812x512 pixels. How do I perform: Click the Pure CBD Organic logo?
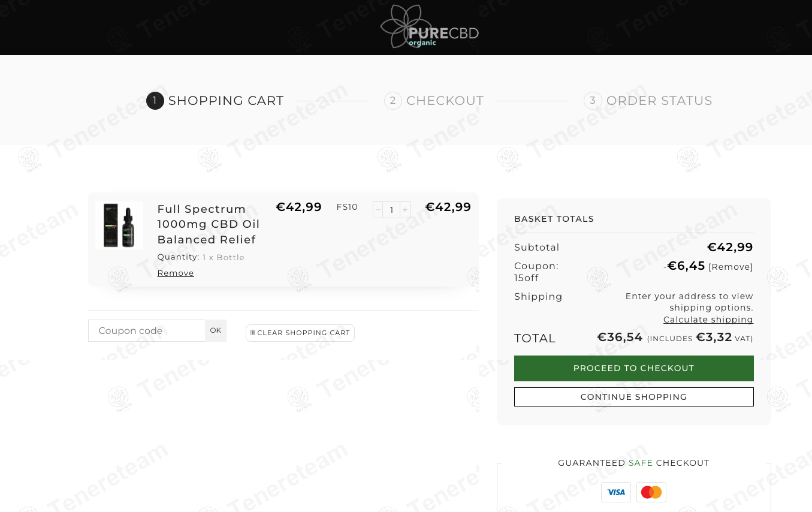(429, 28)
